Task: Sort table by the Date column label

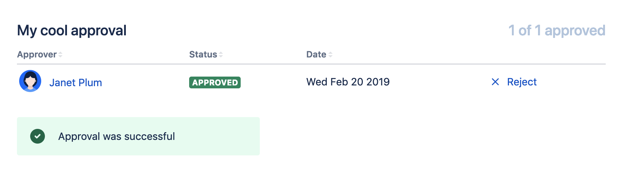Action: coord(316,54)
